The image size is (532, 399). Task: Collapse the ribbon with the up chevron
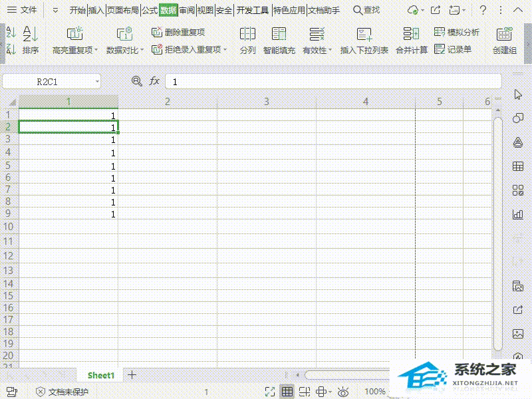pos(518,10)
